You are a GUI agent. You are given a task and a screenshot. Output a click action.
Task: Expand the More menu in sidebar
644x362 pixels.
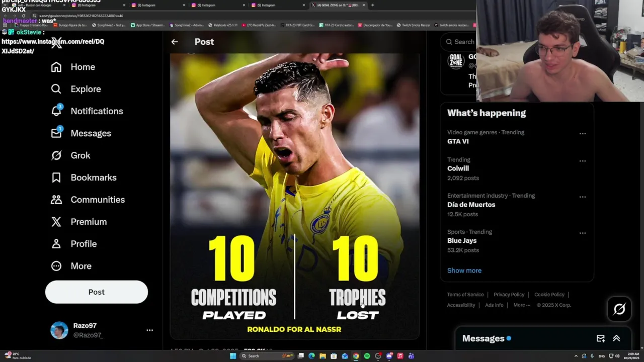click(x=71, y=266)
